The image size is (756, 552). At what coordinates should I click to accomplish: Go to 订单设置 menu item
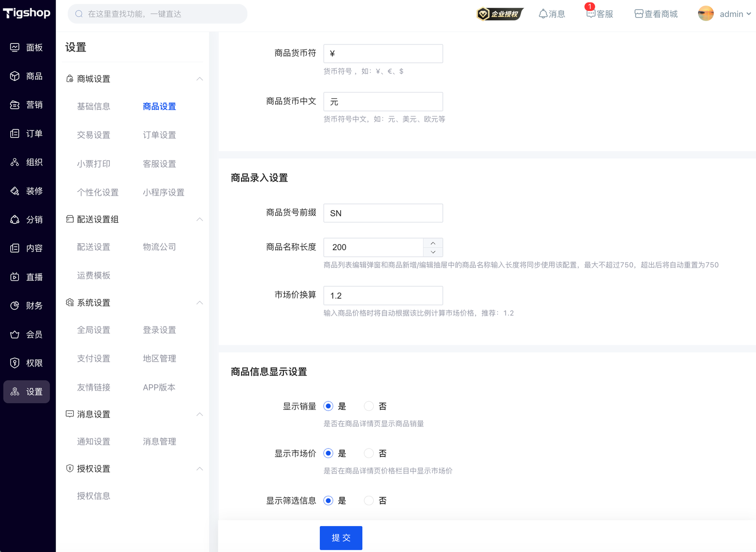159,135
